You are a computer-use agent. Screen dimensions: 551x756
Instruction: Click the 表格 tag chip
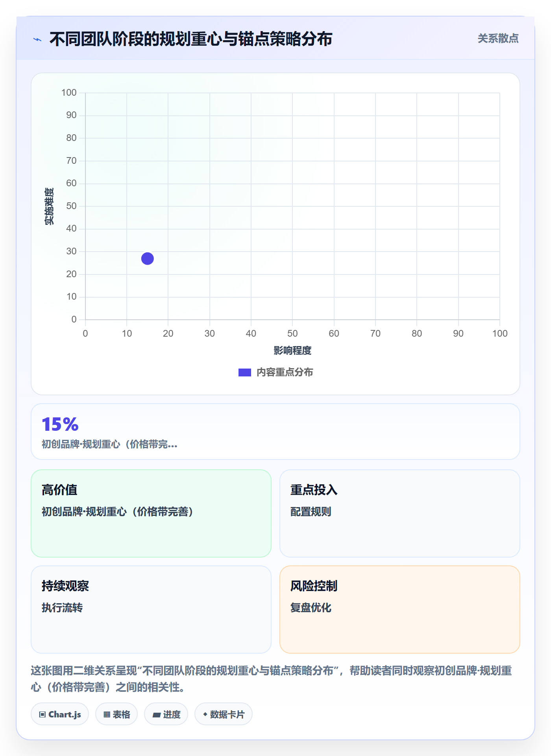pyautogui.click(x=116, y=714)
